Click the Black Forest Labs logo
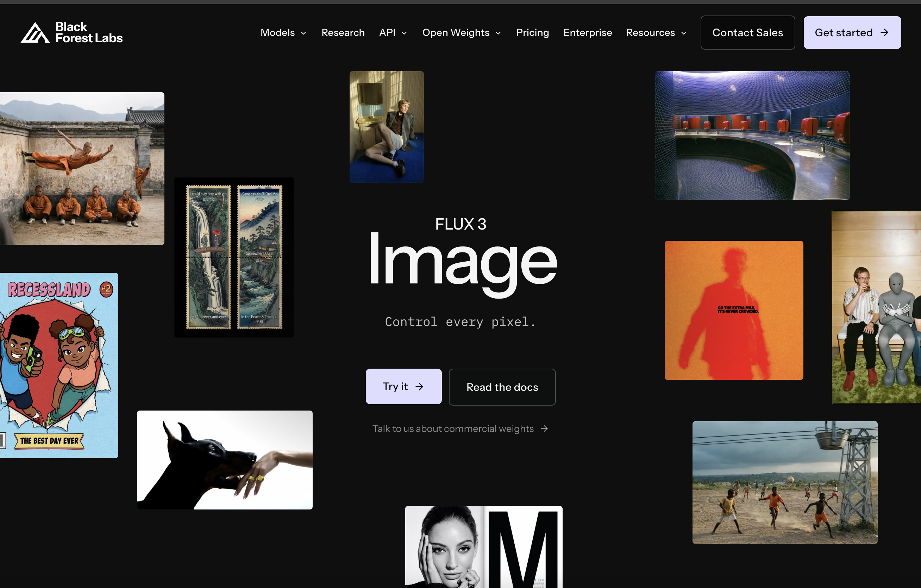This screenshot has height=588, width=921. click(x=71, y=32)
